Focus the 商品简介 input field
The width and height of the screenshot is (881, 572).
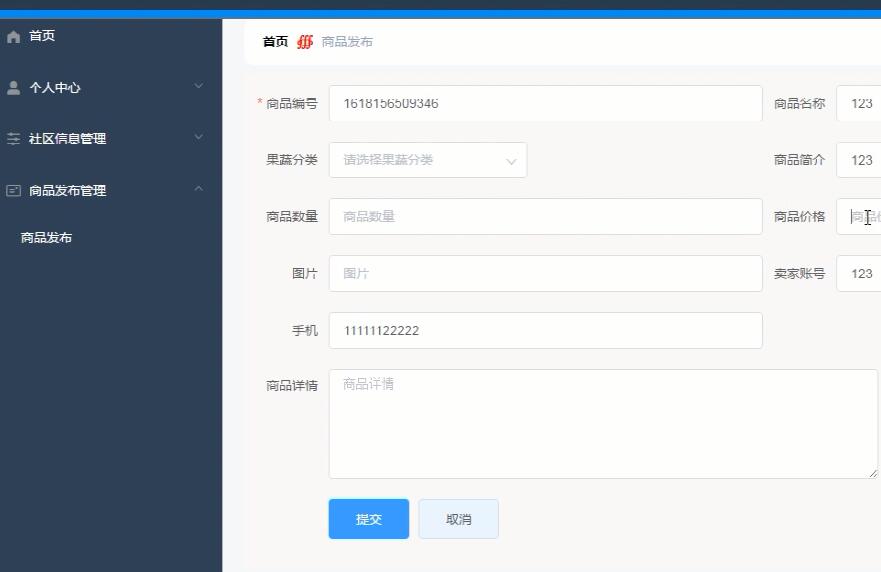pyautogui.click(x=859, y=160)
